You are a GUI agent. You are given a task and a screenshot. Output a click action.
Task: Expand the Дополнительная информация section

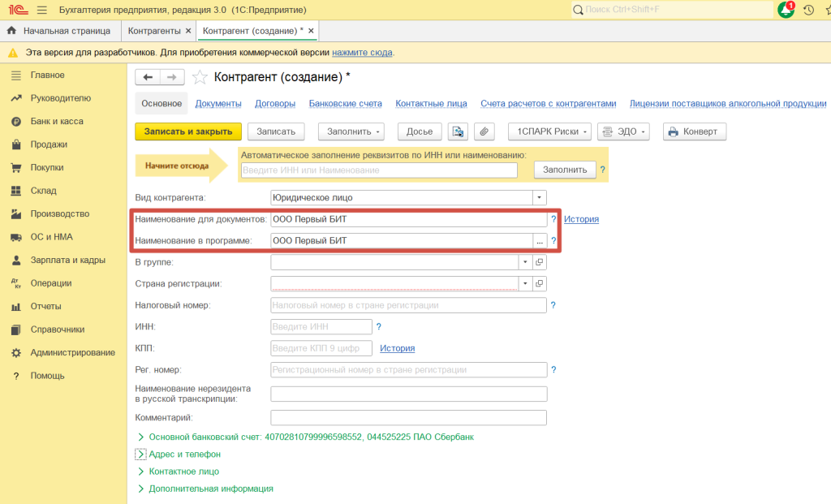pyautogui.click(x=140, y=489)
